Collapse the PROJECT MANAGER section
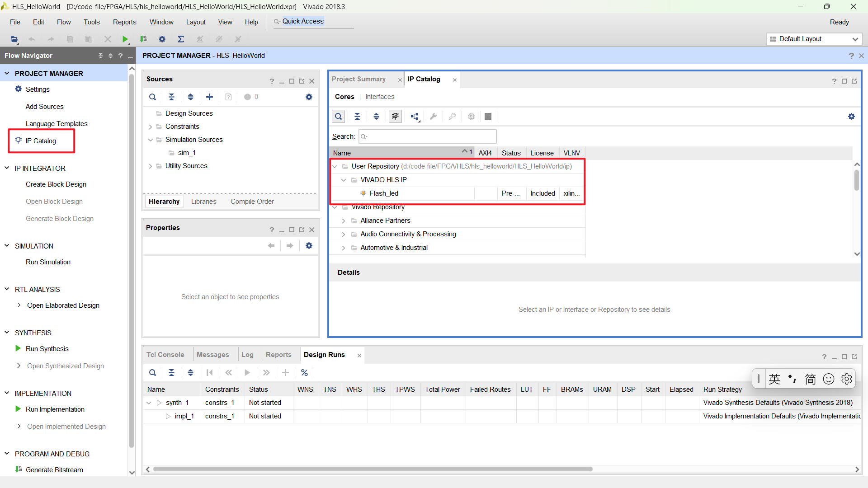The image size is (868, 488). (7, 73)
